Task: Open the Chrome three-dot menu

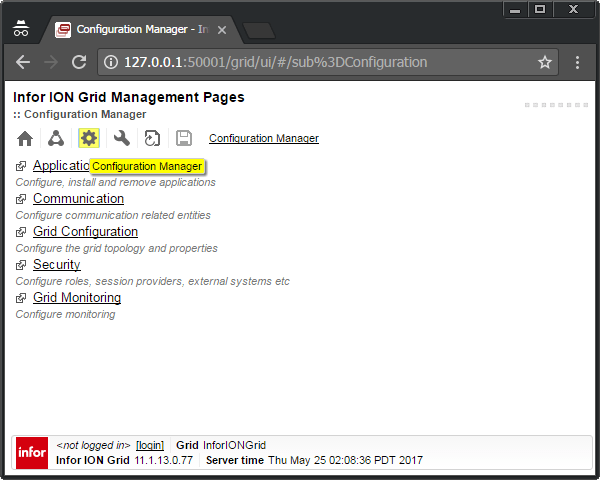Action: [x=578, y=62]
